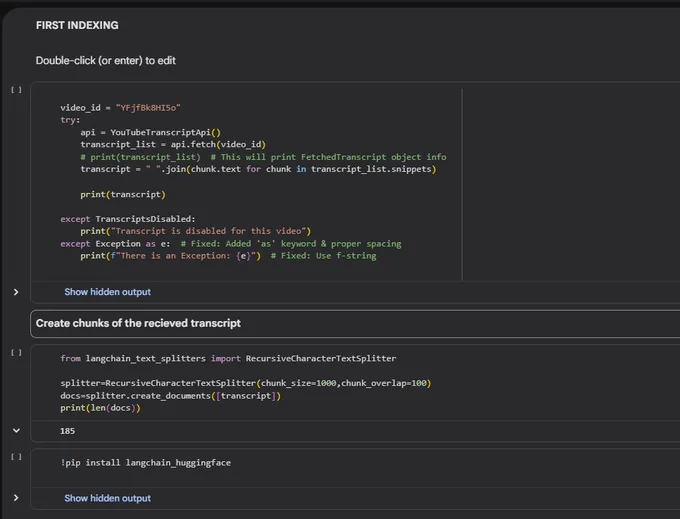Click the transcript join line
The width and height of the screenshot is (680, 519).
coord(258,169)
